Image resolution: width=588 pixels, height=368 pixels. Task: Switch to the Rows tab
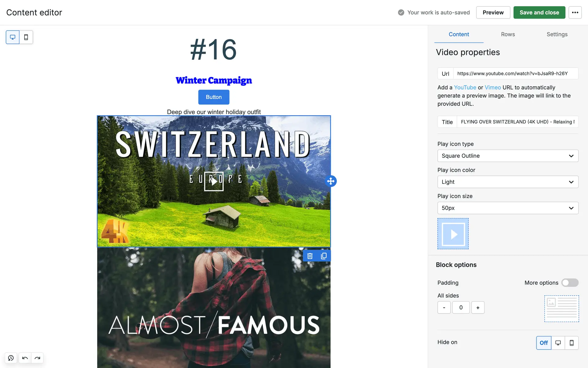508,34
